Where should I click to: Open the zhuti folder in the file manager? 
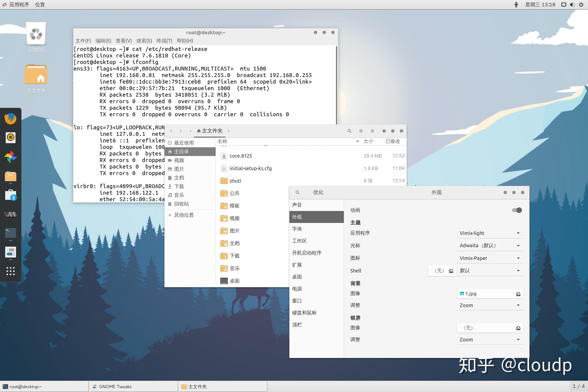pos(235,180)
